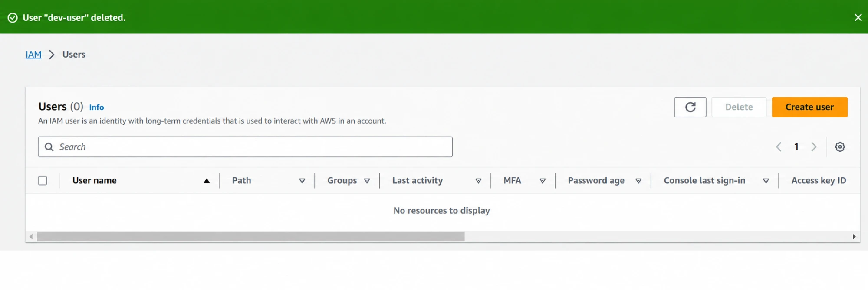This screenshot has height=290, width=868.
Task: Open the IAM breadcrumb link
Action: [x=33, y=55]
